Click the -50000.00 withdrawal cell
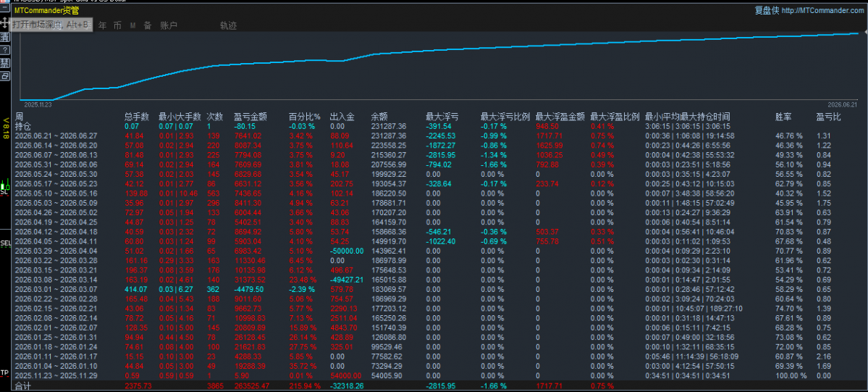Image resolution: width=868 pixels, height=392 pixels. click(x=347, y=251)
